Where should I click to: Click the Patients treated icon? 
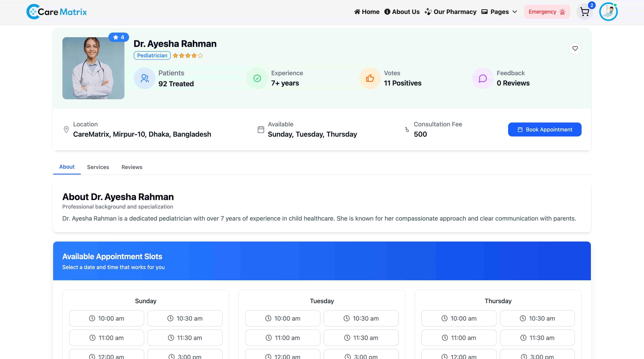[x=144, y=78]
